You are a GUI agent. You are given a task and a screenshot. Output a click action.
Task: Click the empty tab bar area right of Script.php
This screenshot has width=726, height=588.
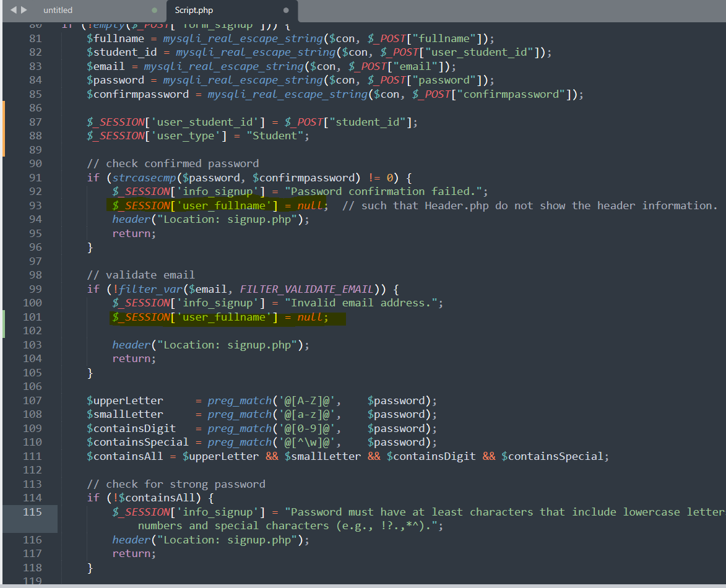pos(508,11)
